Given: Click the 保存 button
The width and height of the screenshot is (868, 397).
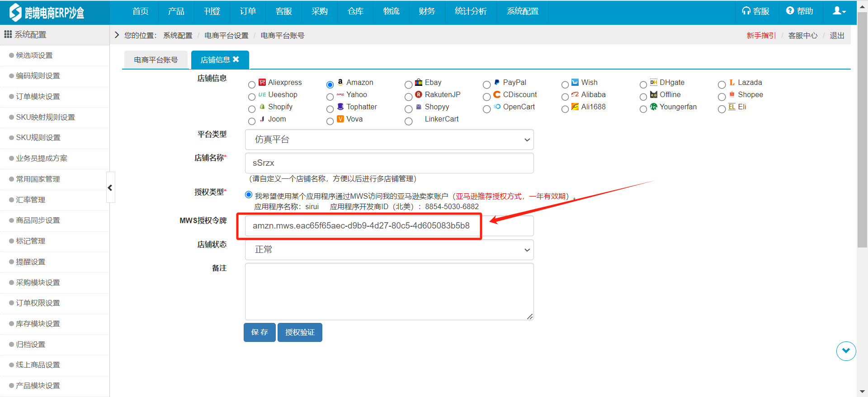Looking at the screenshot, I should 259,332.
